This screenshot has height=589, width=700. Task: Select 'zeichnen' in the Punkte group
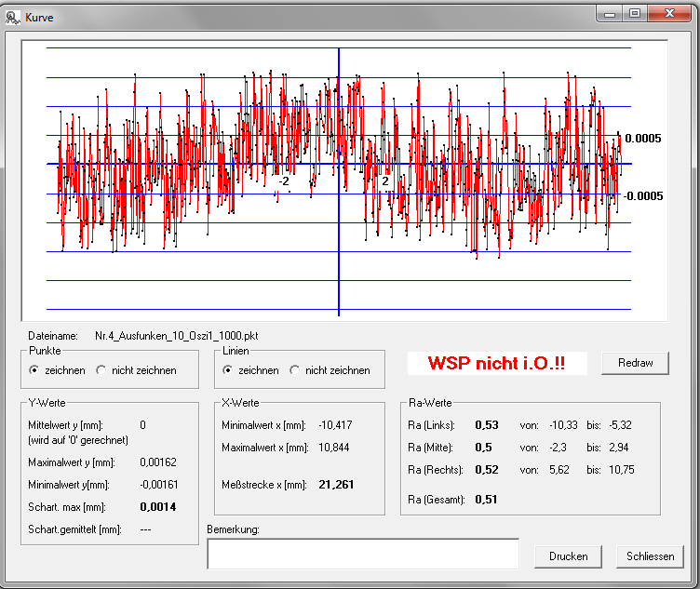pos(34,370)
